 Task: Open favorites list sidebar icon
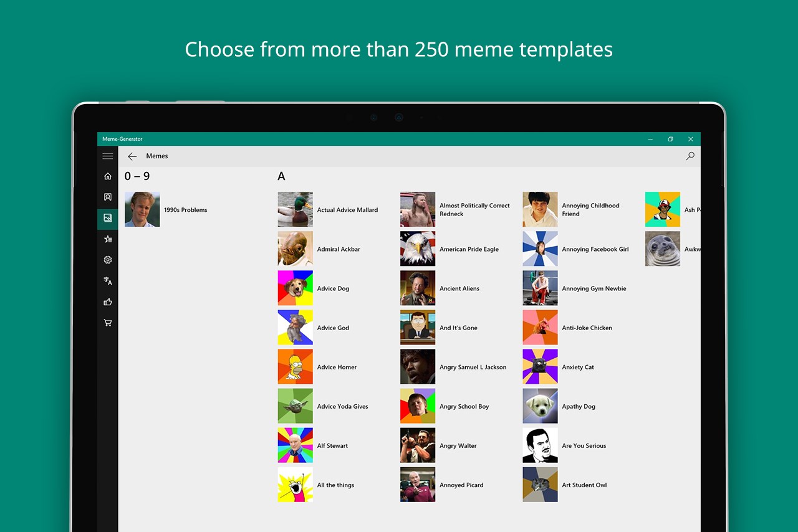pos(108,239)
